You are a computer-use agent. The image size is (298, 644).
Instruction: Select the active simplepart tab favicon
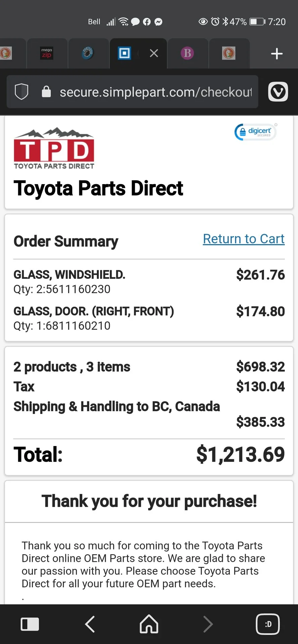tap(124, 53)
